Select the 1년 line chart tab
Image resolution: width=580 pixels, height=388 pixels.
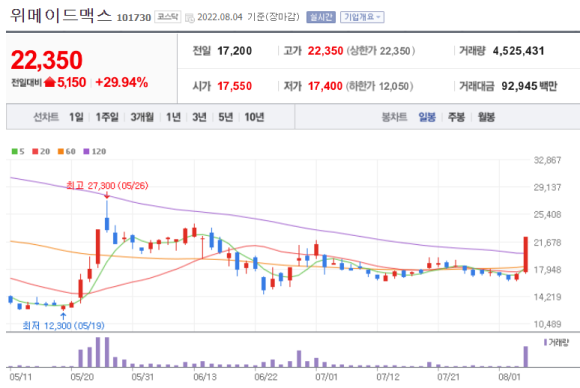point(173,117)
